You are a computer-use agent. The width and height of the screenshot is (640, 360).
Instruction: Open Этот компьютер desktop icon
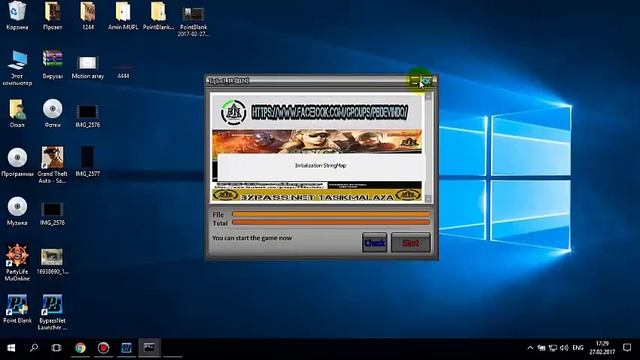[x=17, y=67]
